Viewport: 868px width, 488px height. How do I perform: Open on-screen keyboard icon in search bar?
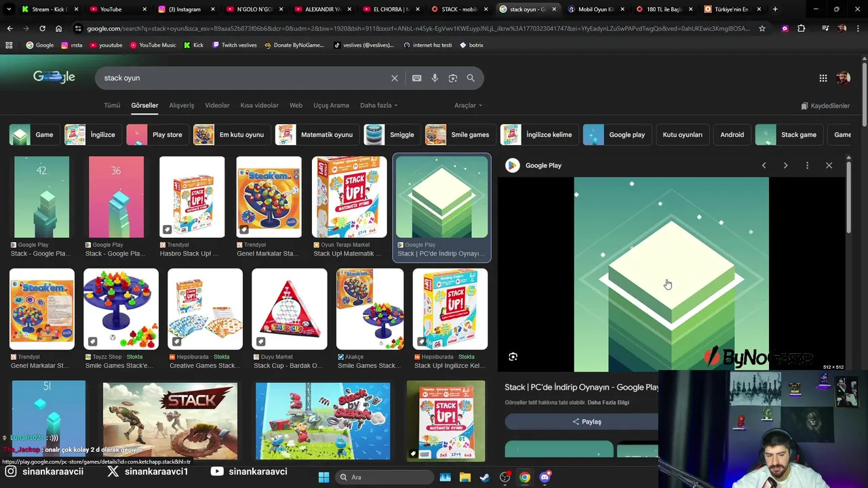[x=416, y=78]
